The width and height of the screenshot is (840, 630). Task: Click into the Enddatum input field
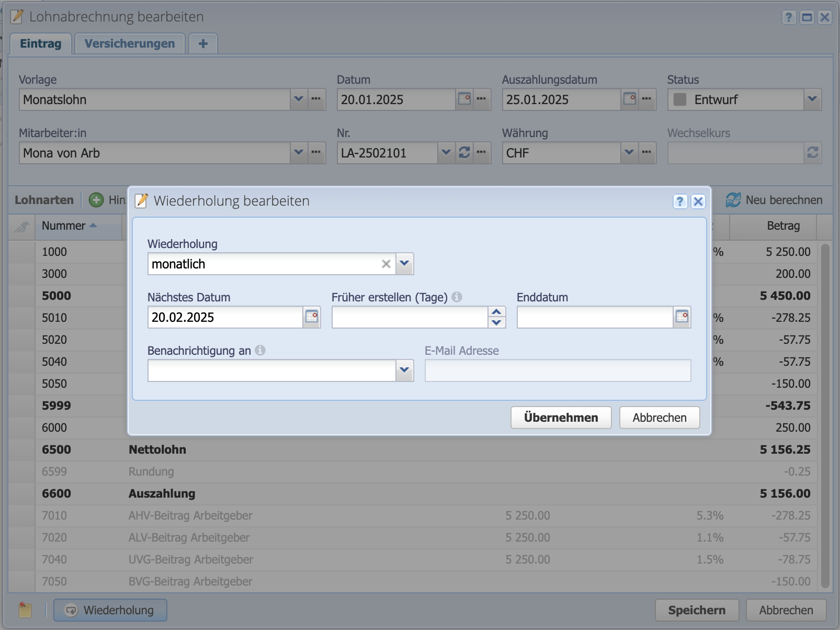click(x=594, y=317)
